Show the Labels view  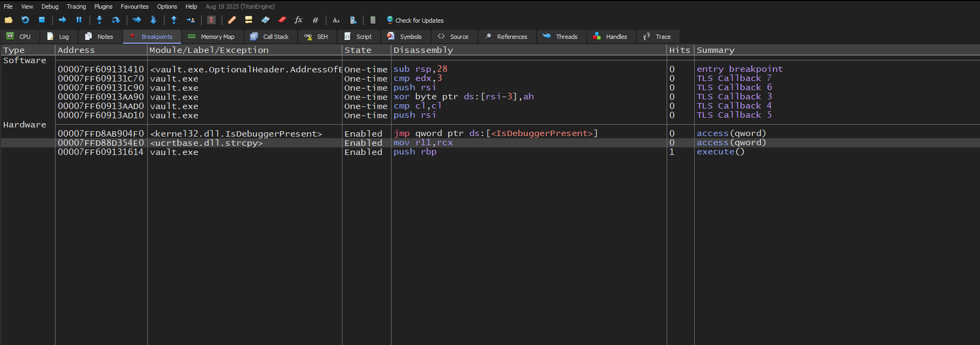click(x=265, y=20)
